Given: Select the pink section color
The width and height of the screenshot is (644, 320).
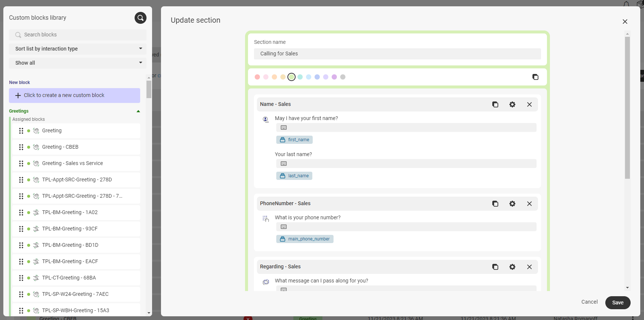Looking at the screenshot, I should tap(266, 77).
